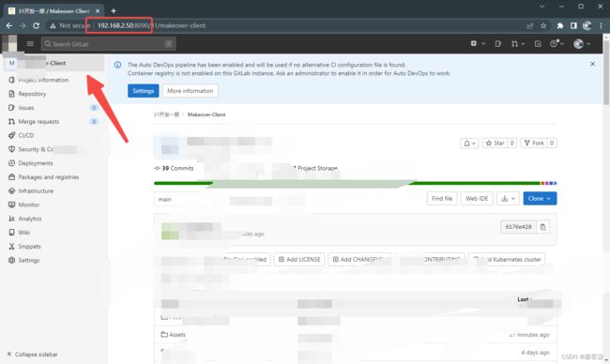Screen dimensions: 610x364
Task: Click the blue Settings button in banner
Action: click(144, 91)
